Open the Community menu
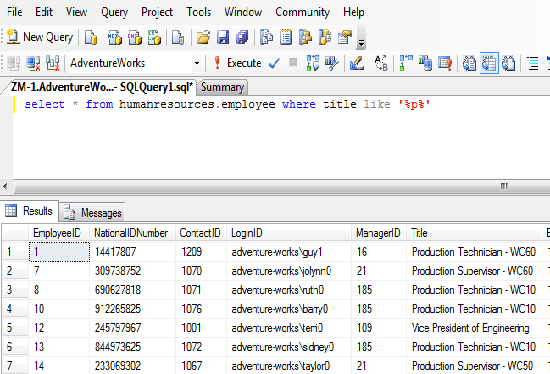This screenshot has width=550, height=374. [x=302, y=13]
